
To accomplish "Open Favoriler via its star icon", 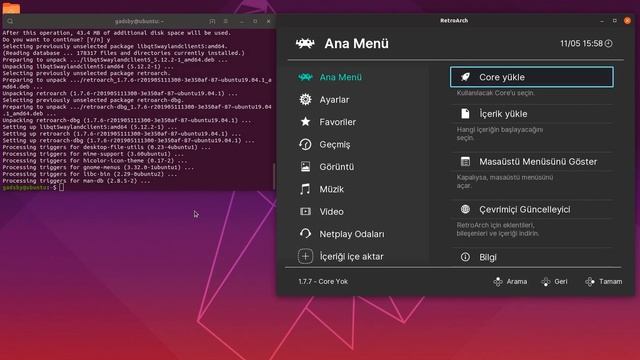I will coord(305,122).
